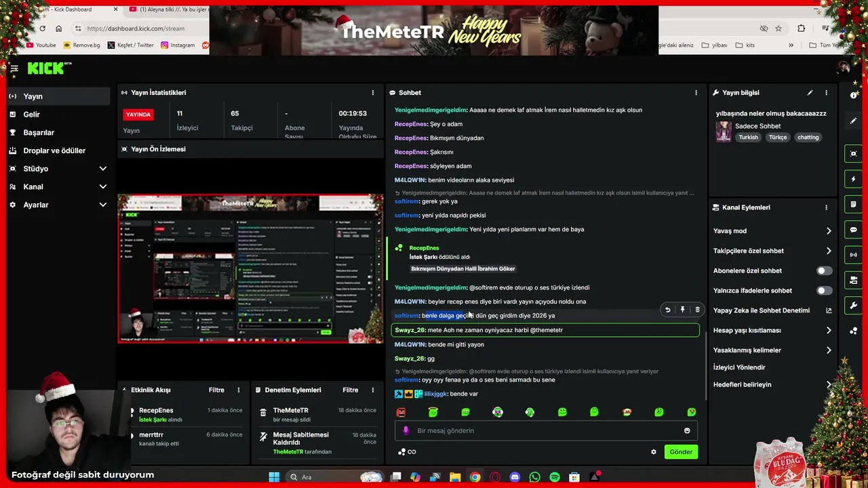The image size is (868, 488).
Task: Click the Bir mesaj gönderin input field
Action: click(x=546, y=431)
